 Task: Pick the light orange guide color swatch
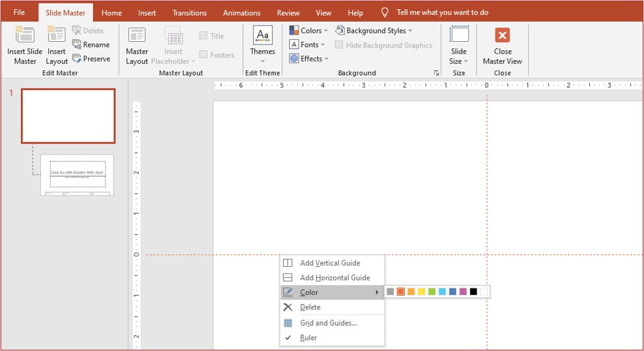(x=411, y=292)
